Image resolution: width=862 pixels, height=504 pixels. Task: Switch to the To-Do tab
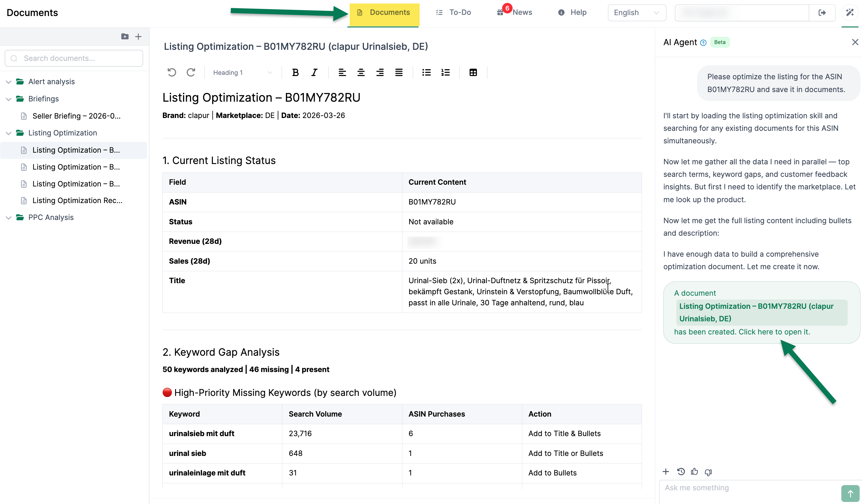pyautogui.click(x=453, y=13)
